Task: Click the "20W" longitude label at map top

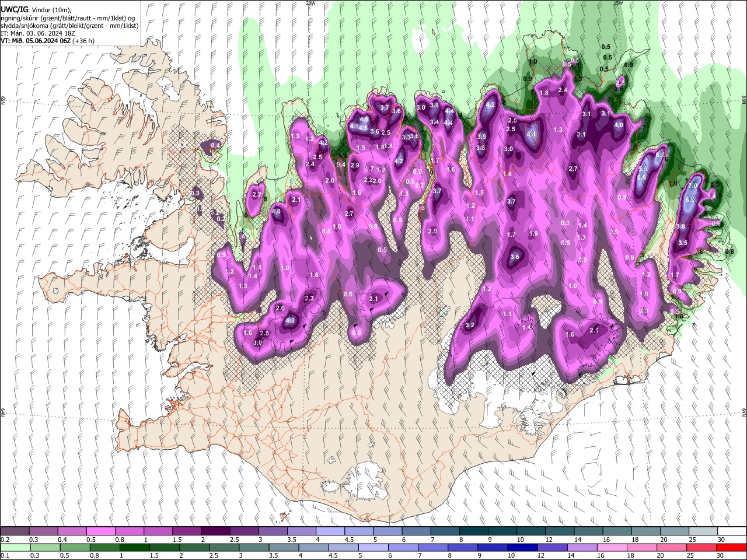Action: click(310, 3)
